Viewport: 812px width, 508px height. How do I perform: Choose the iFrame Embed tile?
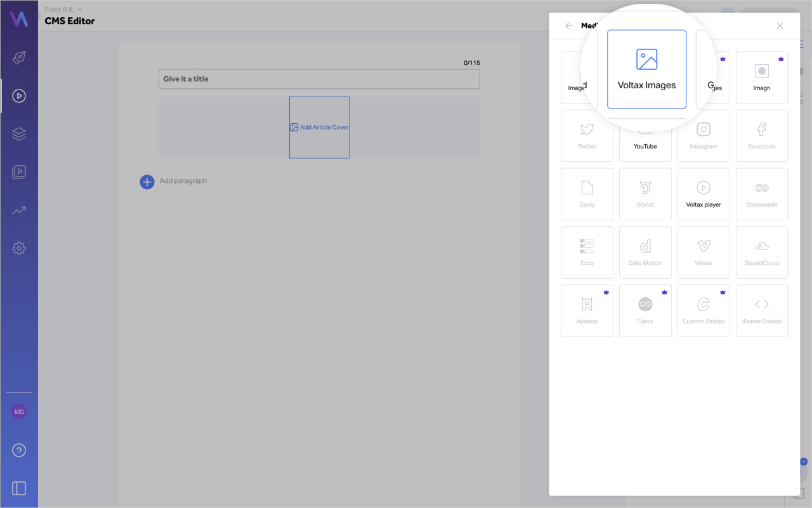(762, 311)
